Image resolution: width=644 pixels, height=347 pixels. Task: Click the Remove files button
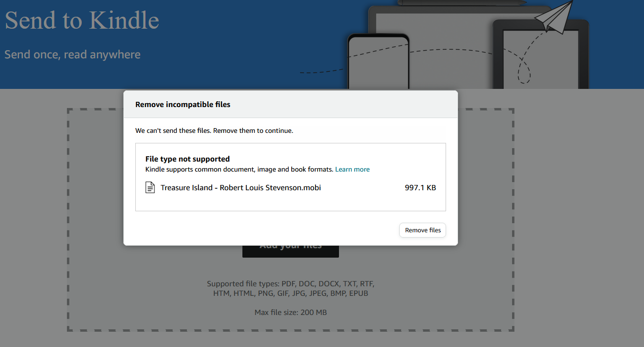423,230
